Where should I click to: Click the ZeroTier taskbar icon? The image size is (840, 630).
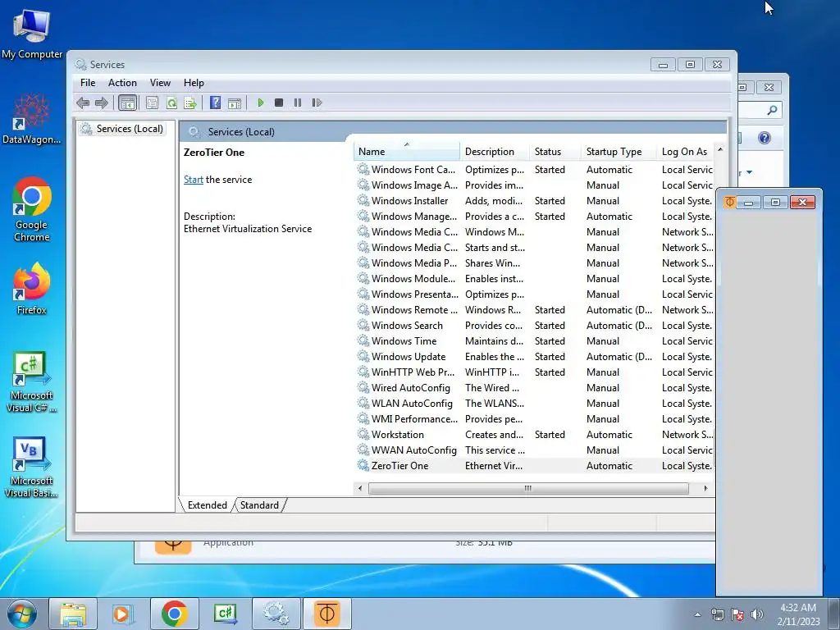coord(326,614)
